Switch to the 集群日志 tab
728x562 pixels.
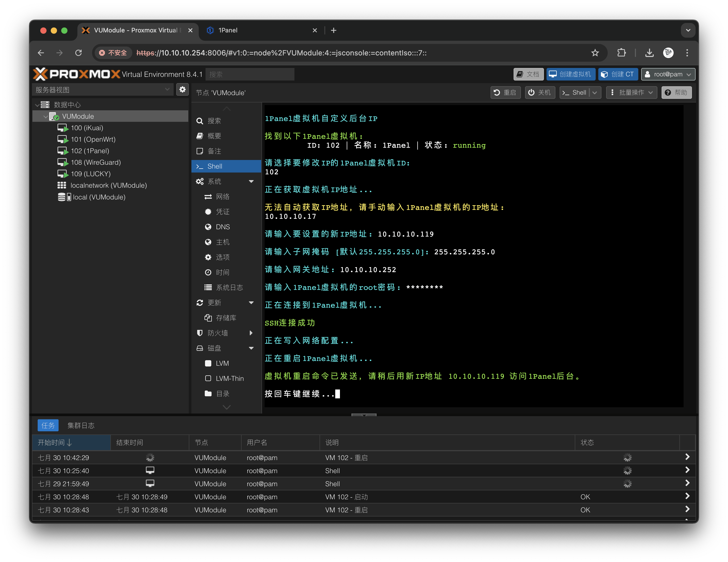(81, 425)
